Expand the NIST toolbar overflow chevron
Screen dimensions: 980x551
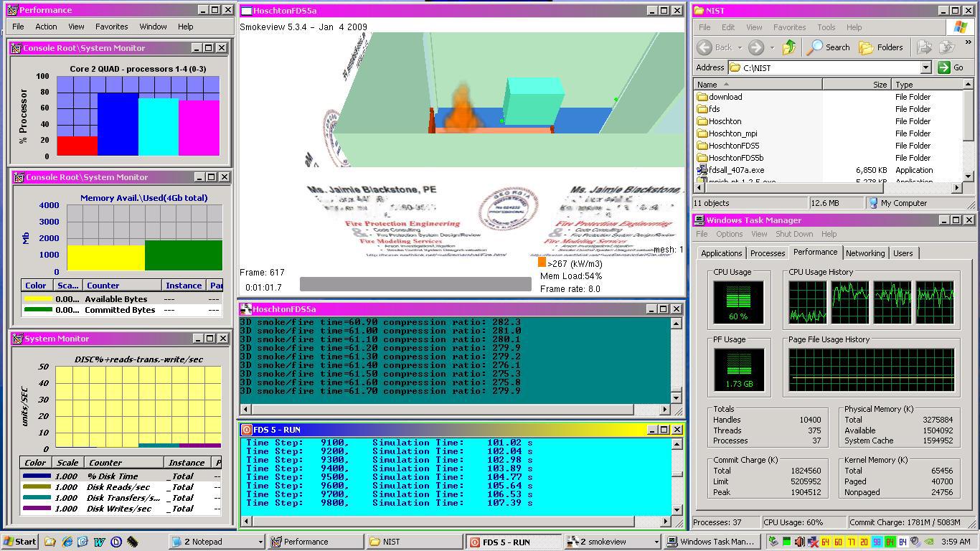968,43
